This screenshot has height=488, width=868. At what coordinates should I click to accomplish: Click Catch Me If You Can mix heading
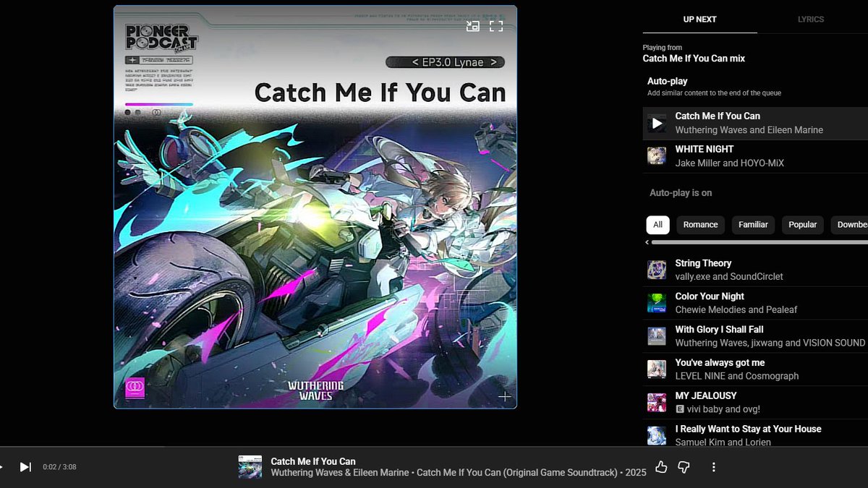(x=694, y=59)
